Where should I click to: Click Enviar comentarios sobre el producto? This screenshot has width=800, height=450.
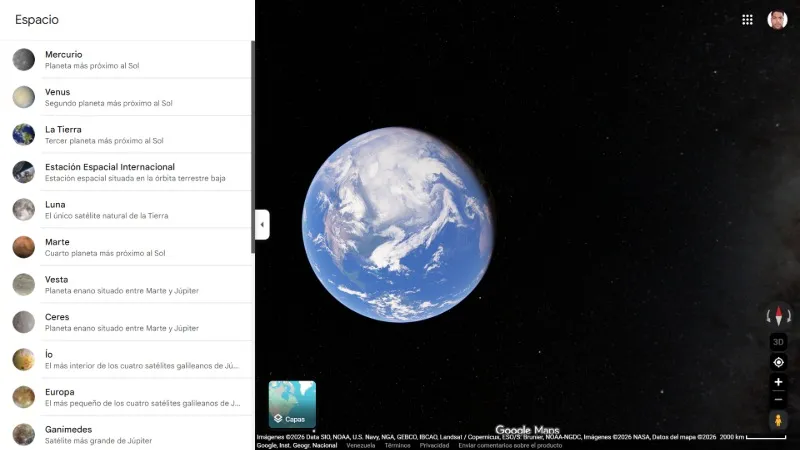point(510,445)
